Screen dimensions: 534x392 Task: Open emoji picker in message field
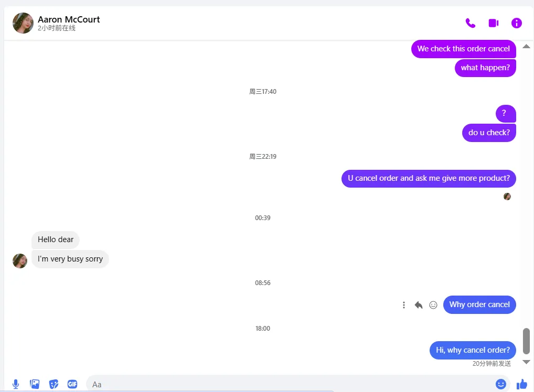tap(500, 384)
